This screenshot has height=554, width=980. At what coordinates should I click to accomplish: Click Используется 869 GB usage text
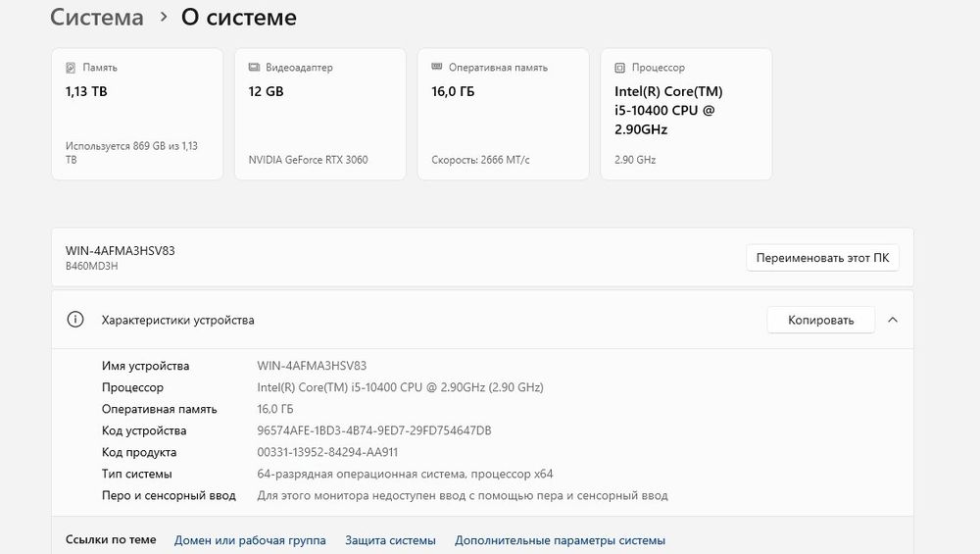[131, 153]
